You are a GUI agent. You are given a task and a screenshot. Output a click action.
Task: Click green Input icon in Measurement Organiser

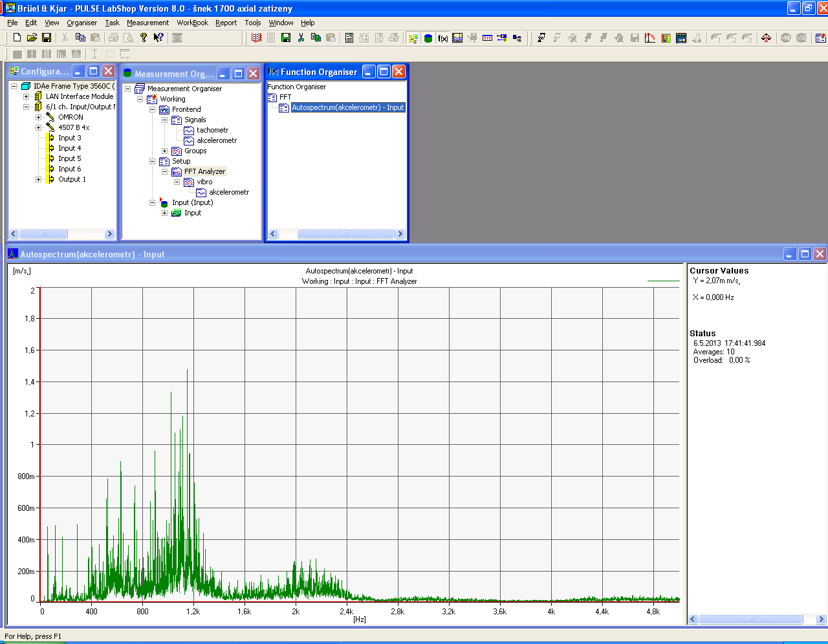pos(176,213)
